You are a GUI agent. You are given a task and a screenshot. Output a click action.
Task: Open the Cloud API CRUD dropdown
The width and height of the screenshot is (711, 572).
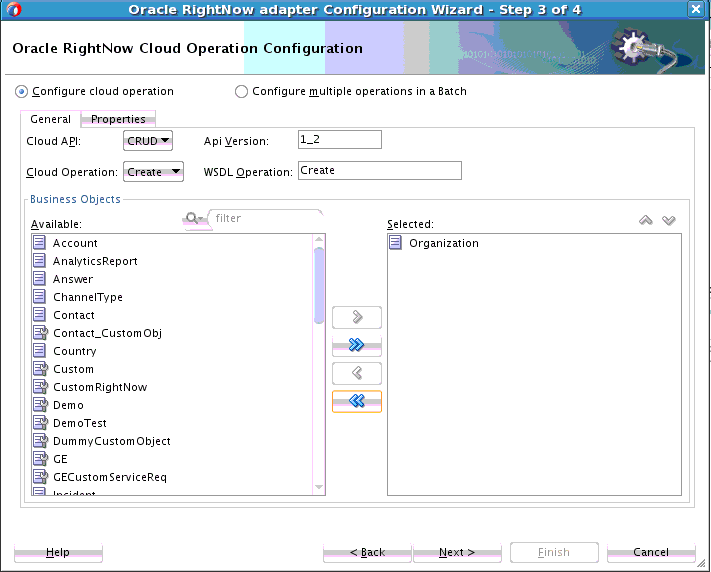148,141
